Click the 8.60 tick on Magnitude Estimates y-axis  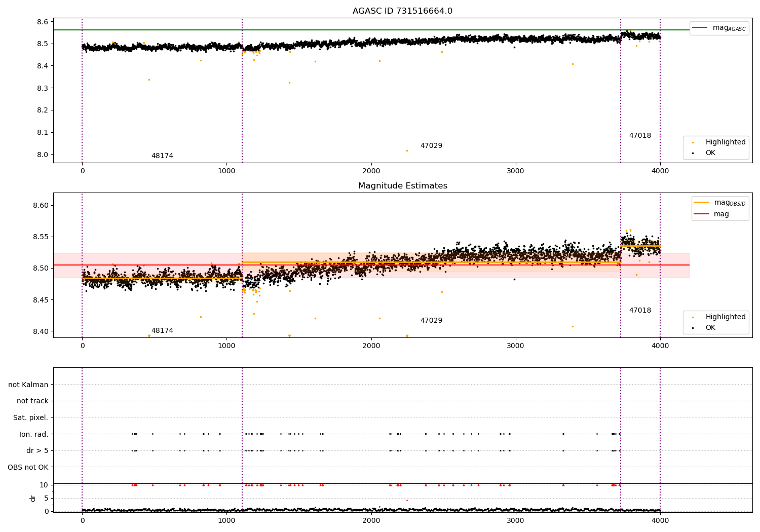(40, 205)
